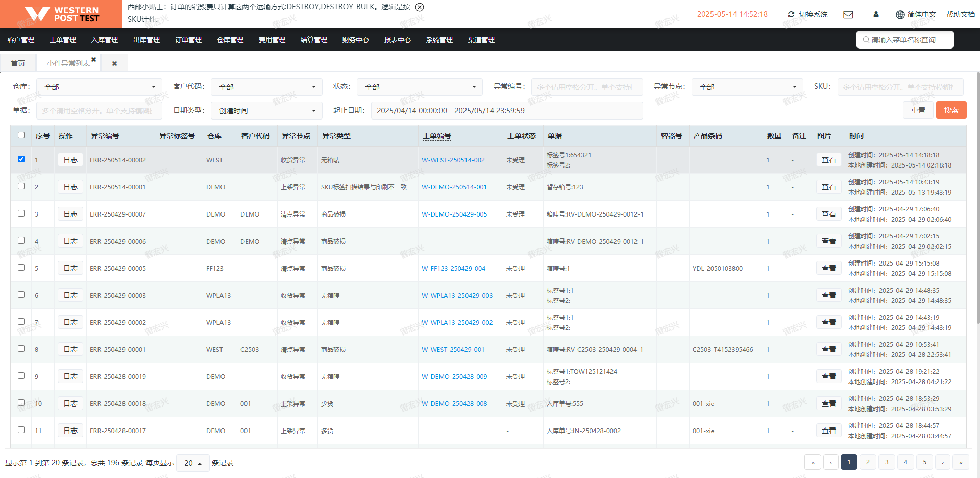This screenshot has height=478, width=980.
Task: Open the user profile icon
Action: pos(876,14)
